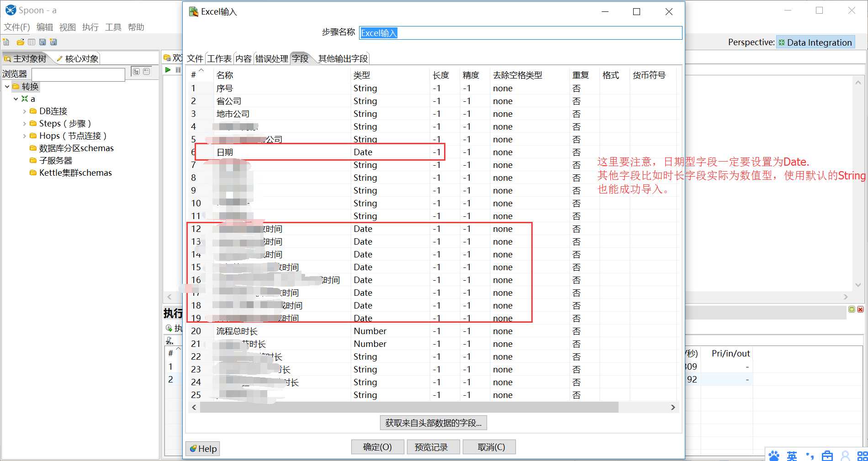
Task: Click the 类型 column header
Action: (x=390, y=75)
